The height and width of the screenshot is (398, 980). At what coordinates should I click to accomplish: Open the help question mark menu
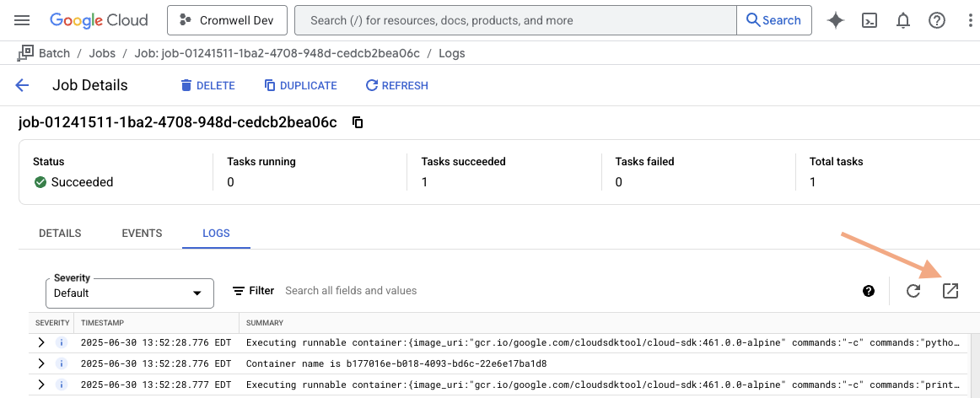click(x=937, y=20)
